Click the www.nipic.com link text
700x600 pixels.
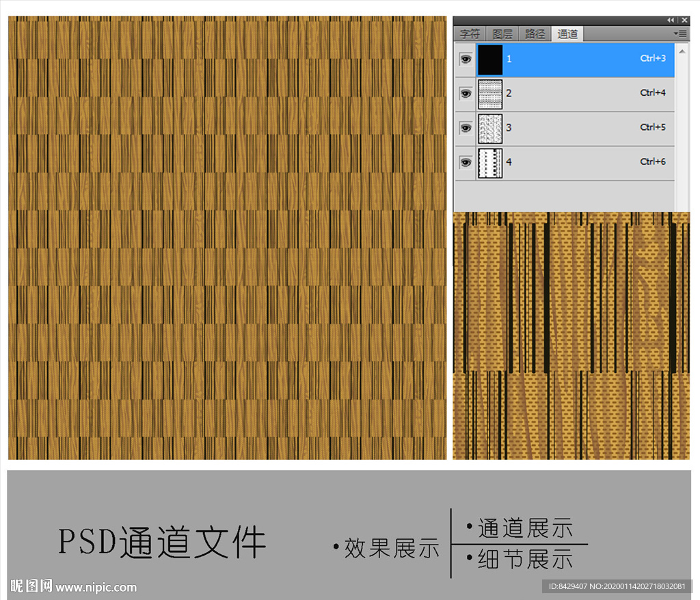pos(96,587)
